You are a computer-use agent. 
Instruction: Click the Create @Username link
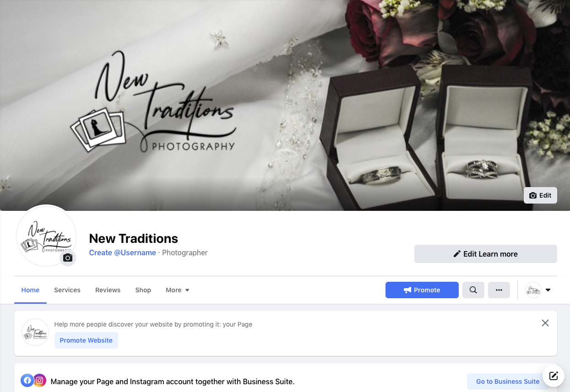[123, 252]
